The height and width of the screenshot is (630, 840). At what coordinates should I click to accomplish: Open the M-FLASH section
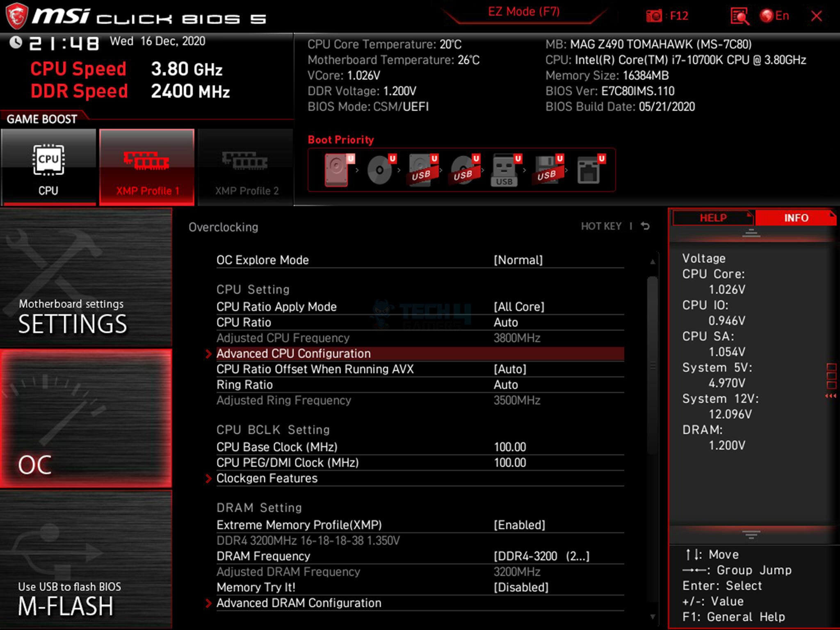tap(86, 560)
